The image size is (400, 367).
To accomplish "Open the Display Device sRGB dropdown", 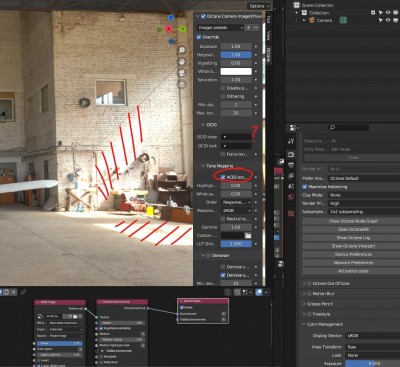I will [372, 336].
